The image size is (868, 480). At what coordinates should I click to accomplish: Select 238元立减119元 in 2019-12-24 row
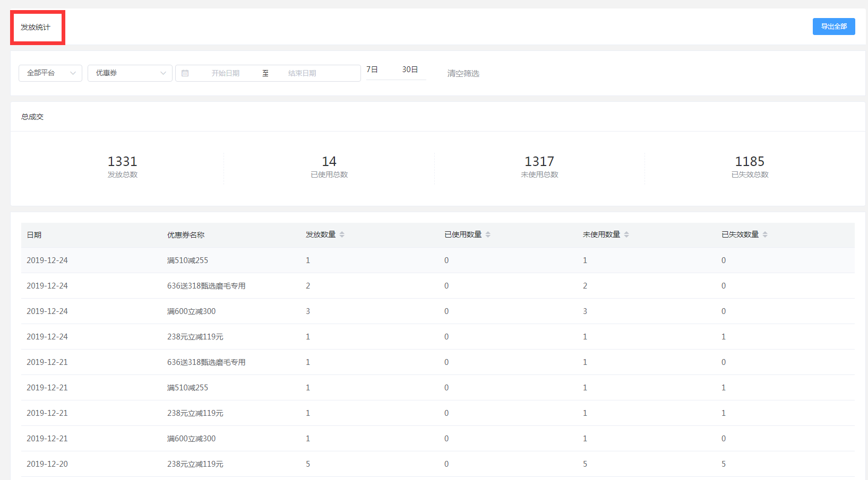195,337
